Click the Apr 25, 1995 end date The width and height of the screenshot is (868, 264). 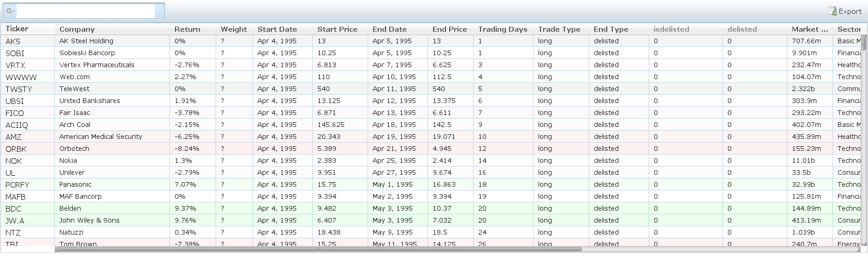394,161
